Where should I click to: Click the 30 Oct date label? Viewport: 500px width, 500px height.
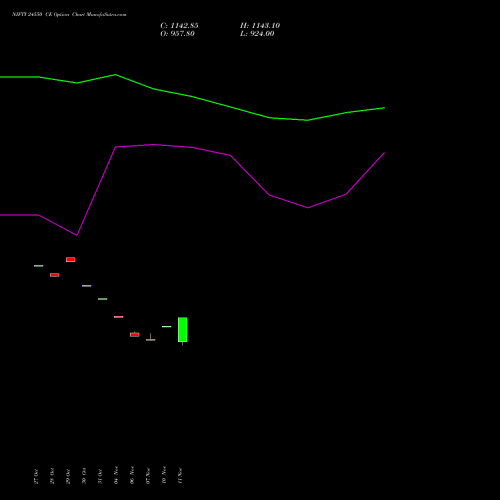tap(84, 476)
